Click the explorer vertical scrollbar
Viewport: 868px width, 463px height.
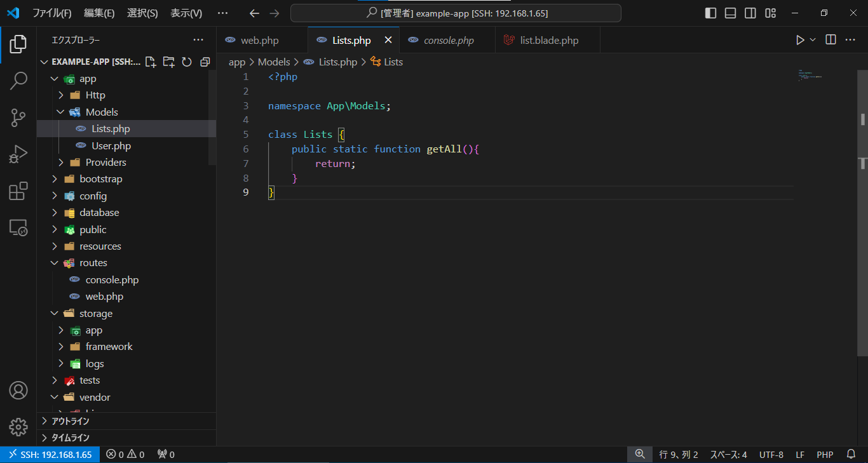coord(213,117)
